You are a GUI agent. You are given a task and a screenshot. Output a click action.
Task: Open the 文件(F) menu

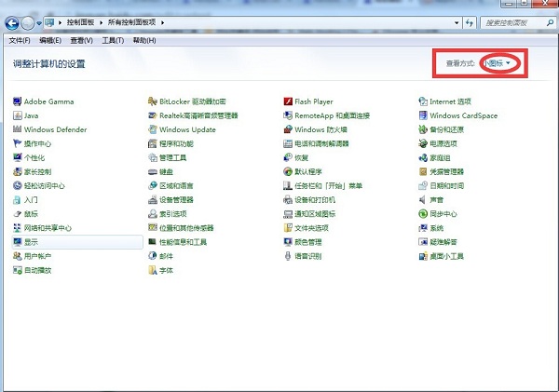pyautogui.click(x=20, y=40)
